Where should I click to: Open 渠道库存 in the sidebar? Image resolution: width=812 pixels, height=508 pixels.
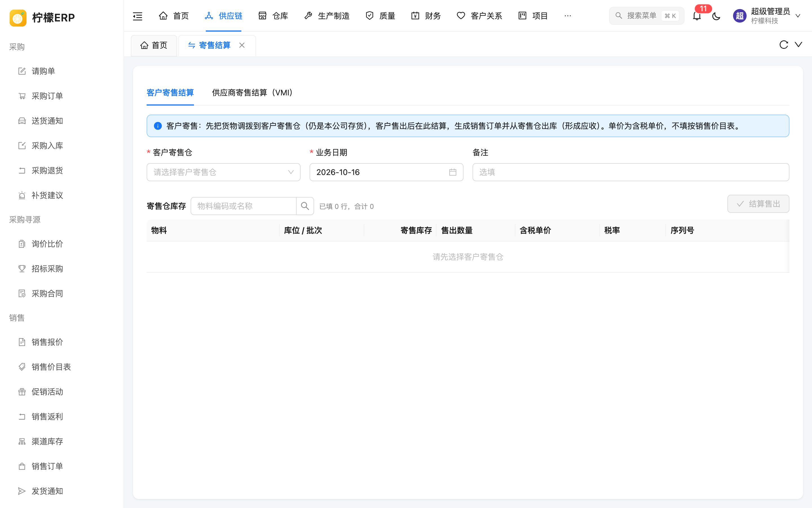tap(62, 441)
